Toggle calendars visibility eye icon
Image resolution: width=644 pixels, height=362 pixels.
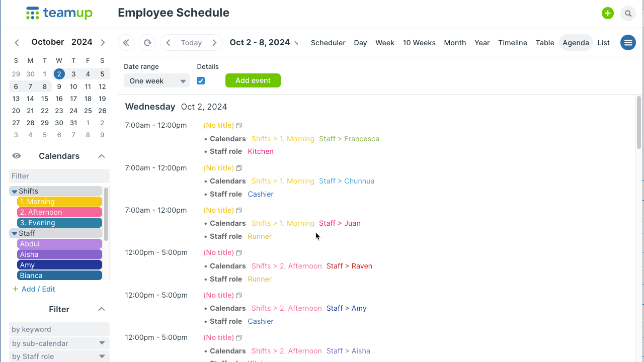click(x=17, y=156)
